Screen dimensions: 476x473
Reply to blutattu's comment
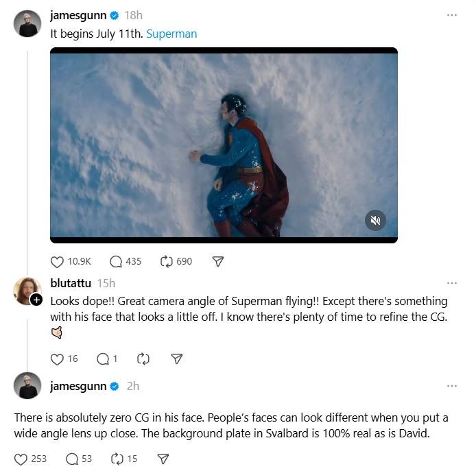click(103, 359)
